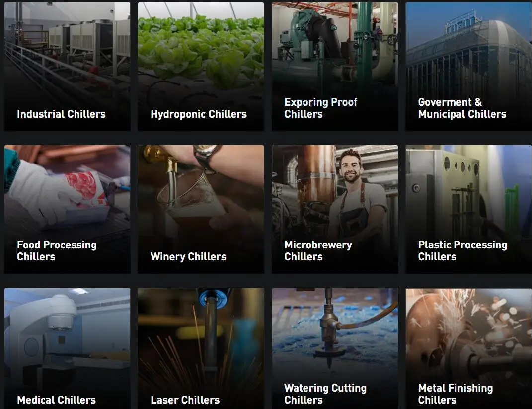
Task: Click the Goverment & Municipal Chillers tile
Action: pyautogui.click(x=468, y=67)
